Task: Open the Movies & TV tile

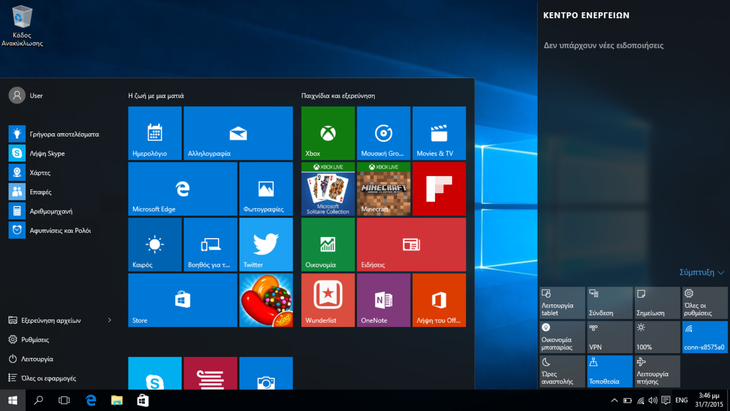Action: [439, 133]
